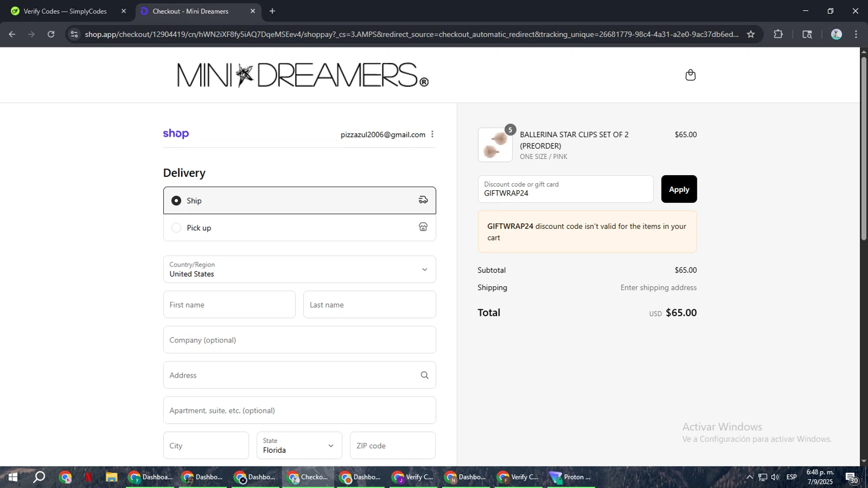Select the Pick up delivery option

[299, 227]
